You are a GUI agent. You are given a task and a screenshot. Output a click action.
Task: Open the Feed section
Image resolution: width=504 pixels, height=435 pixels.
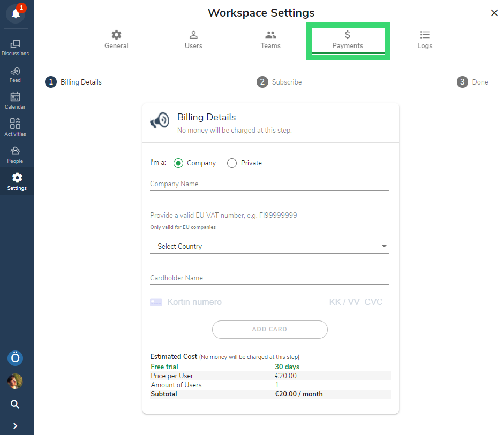(15, 75)
